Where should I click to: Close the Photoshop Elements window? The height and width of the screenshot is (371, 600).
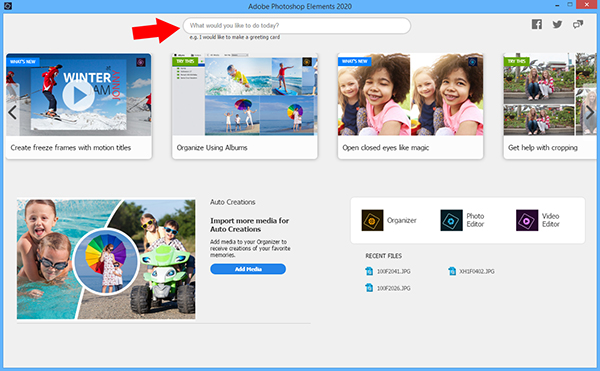tap(587, 5)
